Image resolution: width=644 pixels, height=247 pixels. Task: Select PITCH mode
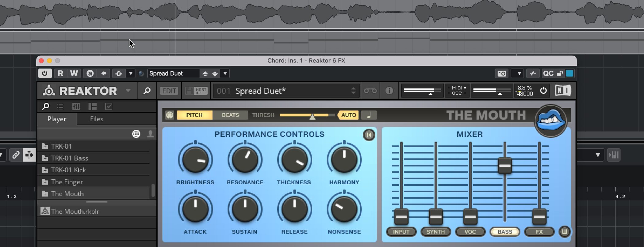(x=194, y=115)
